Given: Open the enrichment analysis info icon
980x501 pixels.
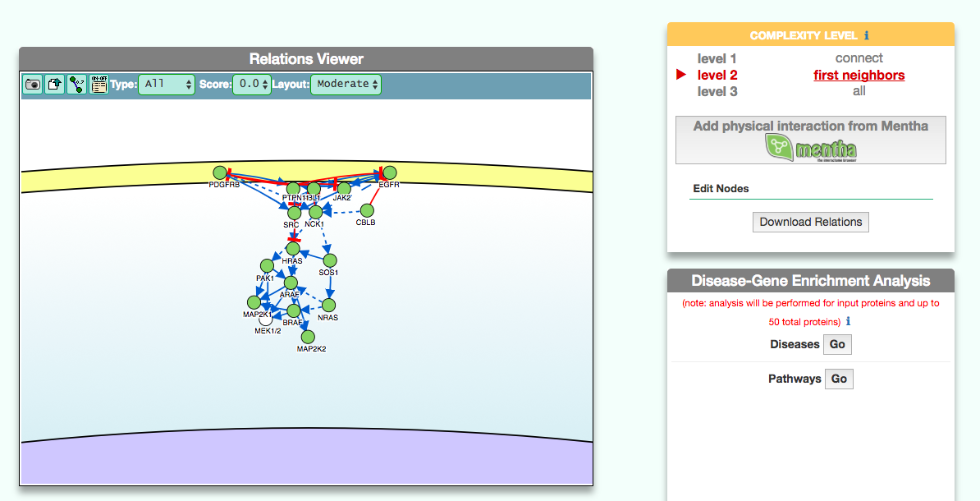Looking at the screenshot, I should (847, 321).
